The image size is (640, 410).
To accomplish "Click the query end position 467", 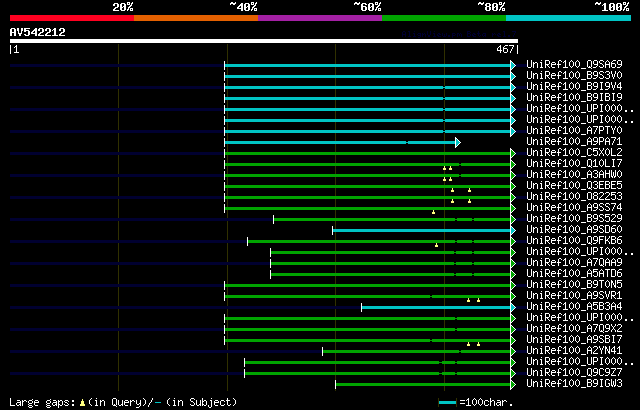I will (505, 49).
